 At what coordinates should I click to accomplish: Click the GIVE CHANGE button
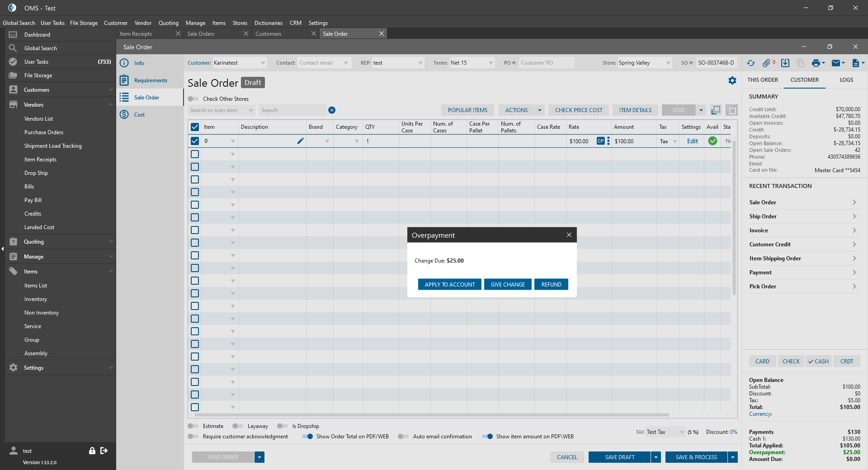click(x=508, y=285)
